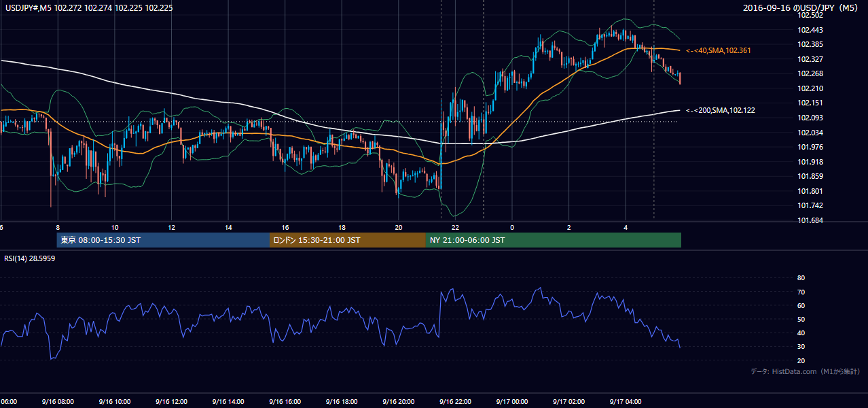Image resolution: width=868 pixels, height=408 pixels.
Task: Click hour label 18 under price chart
Action: [342, 227]
